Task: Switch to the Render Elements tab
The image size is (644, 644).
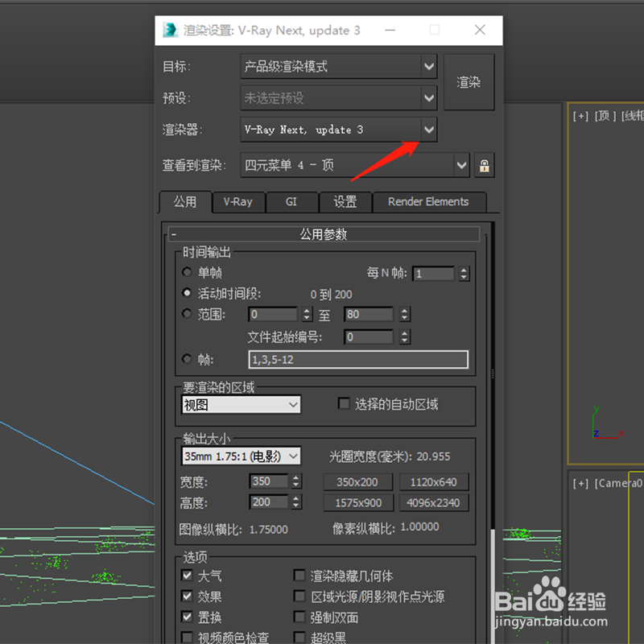Action: [428, 202]
